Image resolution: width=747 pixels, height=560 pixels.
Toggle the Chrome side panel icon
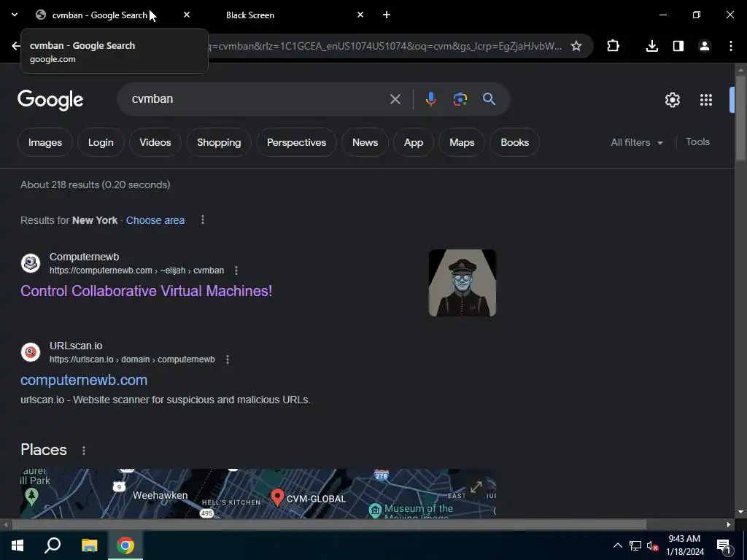678,46
